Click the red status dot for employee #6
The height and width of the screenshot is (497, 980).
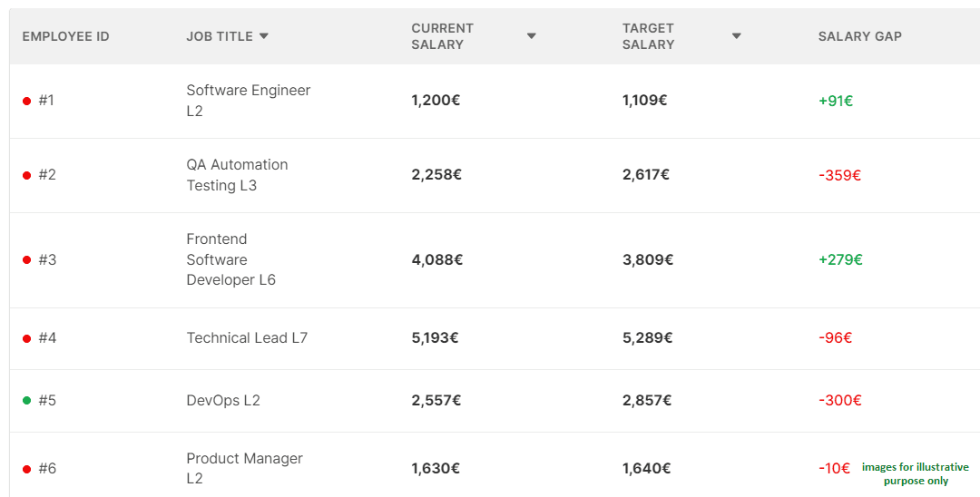(27, 469)
